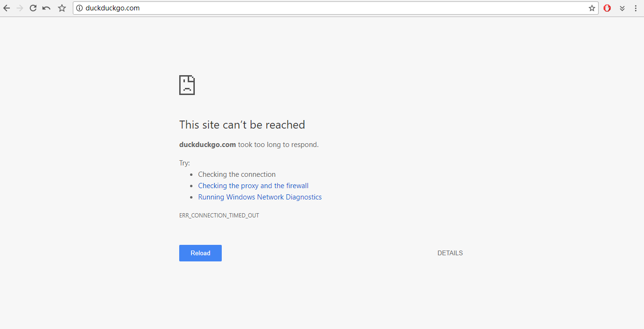Bookmark this page with the address bar star
644x329 pixels.
tap(592, 8)
